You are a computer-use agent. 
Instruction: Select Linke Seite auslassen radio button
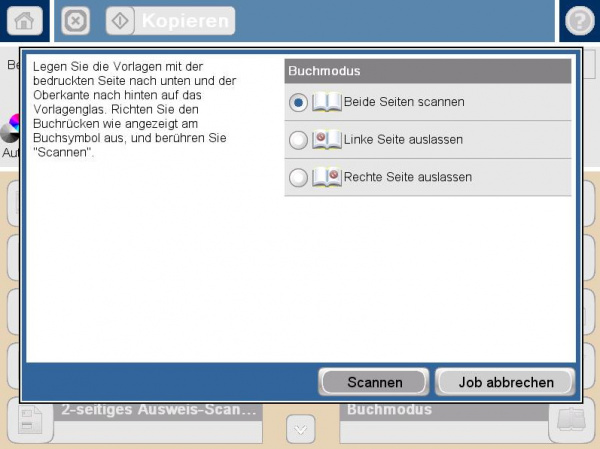(298, 140)
